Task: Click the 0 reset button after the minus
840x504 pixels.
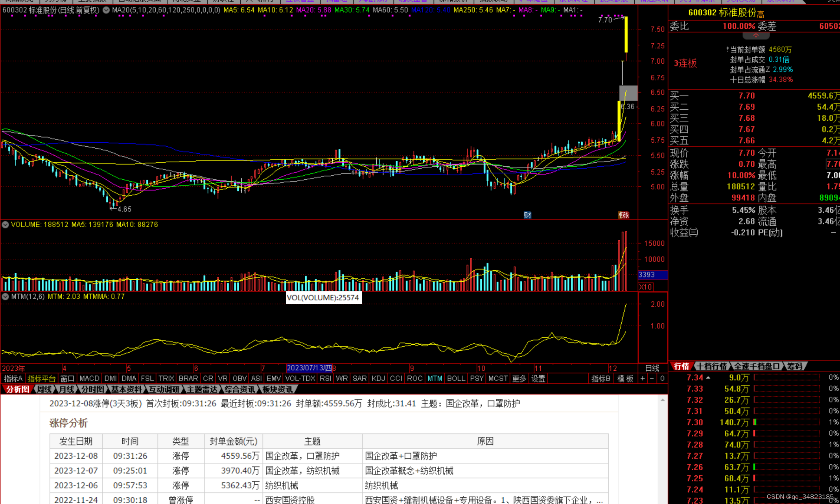Action: tap(662, 378)
